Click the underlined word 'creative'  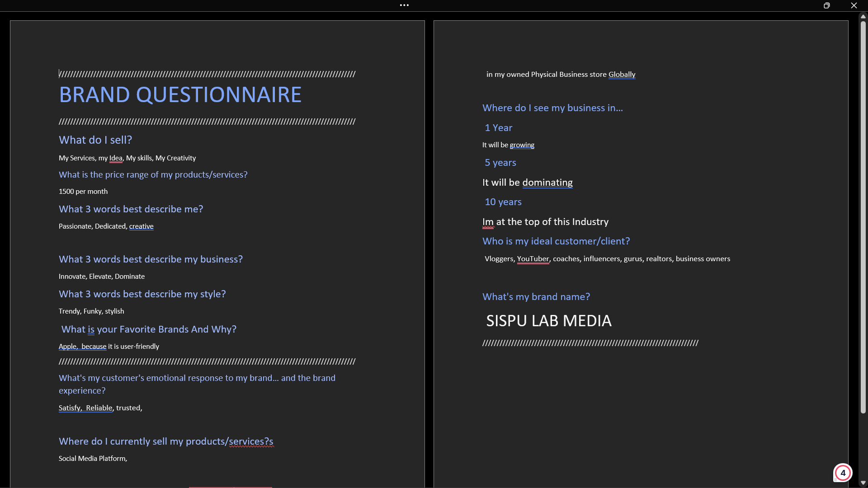pyautogui.click(x=141, y=226)
